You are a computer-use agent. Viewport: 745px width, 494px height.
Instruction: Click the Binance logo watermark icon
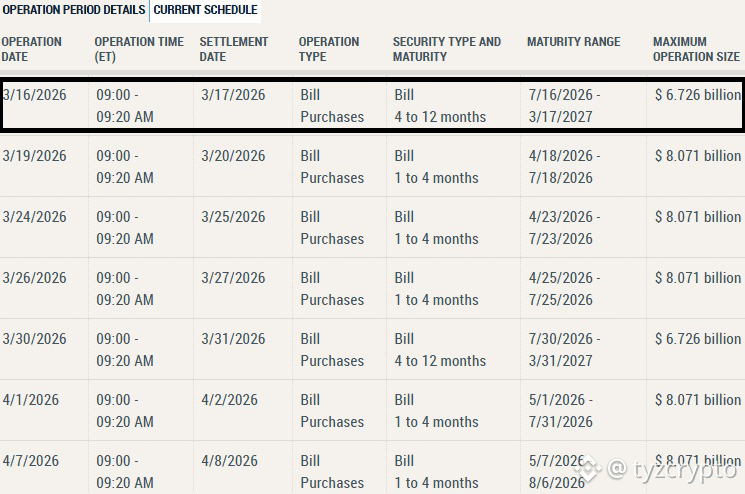[x=587, y=468]
